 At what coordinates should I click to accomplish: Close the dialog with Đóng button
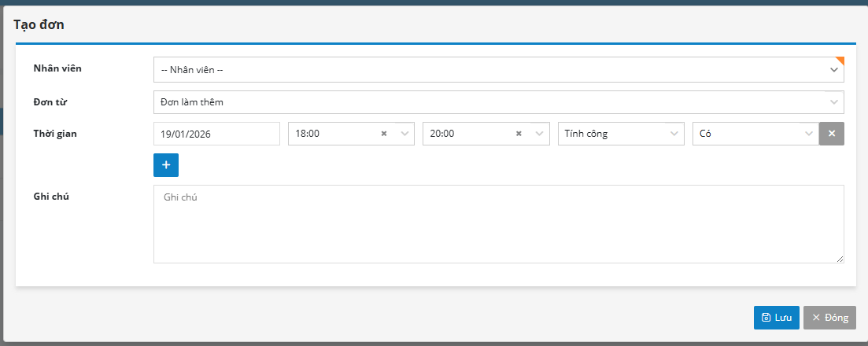(829, 318)
